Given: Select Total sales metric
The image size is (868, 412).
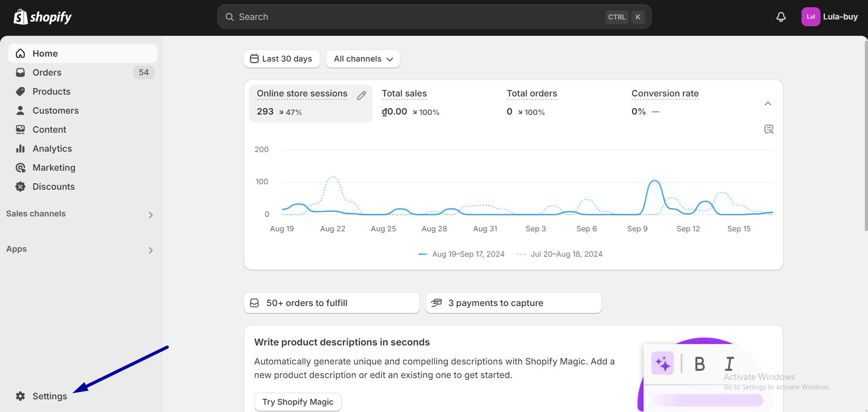Looking at the screenshot, I should click(434, 103).
